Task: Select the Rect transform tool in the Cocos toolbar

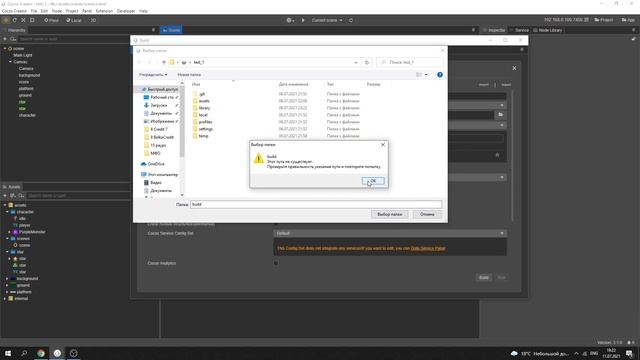Action: (x=32, y=20)
